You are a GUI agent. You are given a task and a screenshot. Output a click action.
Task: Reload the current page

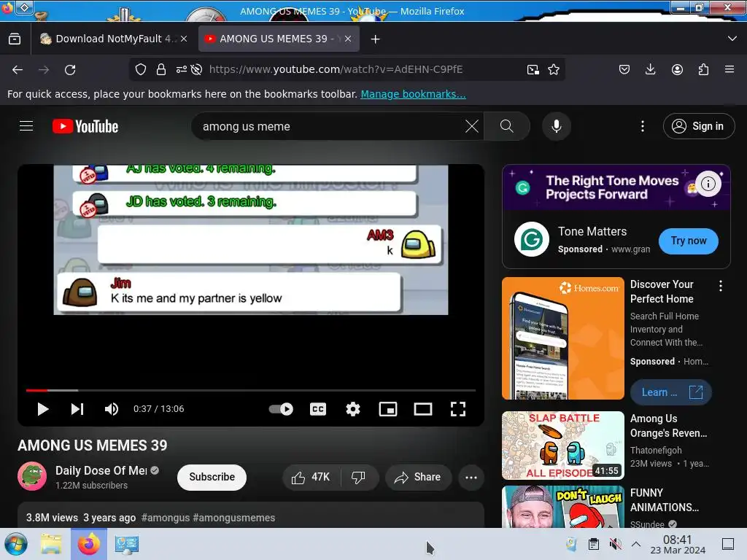tap(70, 69)
